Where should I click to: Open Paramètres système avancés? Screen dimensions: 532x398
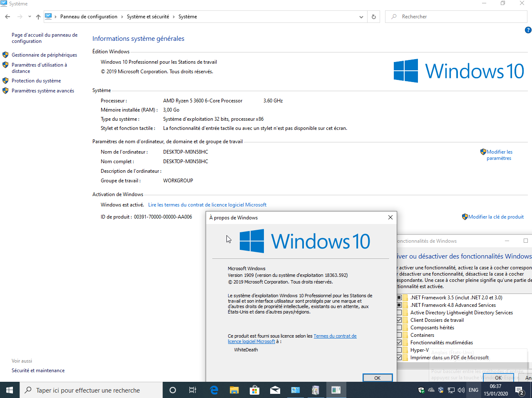[43, 91]
